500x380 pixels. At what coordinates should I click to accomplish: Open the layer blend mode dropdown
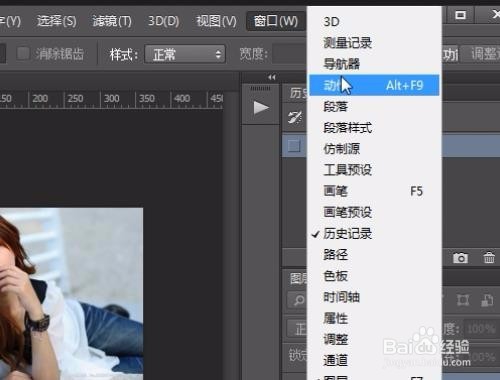pos(297,329)
